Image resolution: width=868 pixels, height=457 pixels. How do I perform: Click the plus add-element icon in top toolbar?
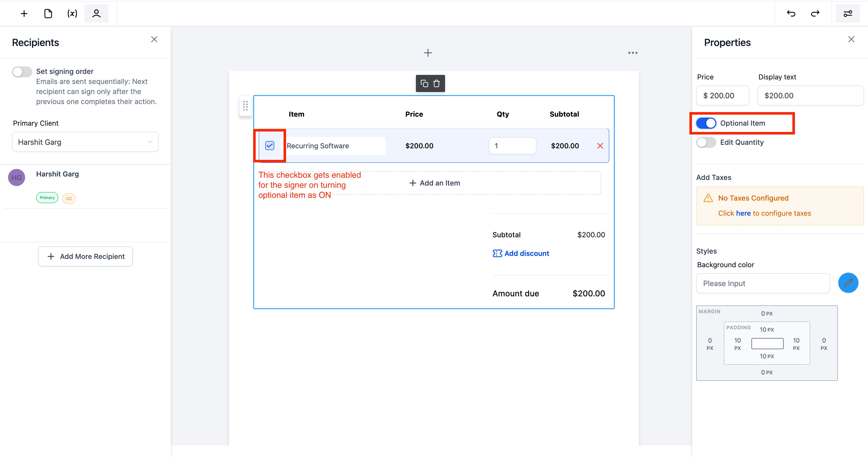[x=24, y=14]
